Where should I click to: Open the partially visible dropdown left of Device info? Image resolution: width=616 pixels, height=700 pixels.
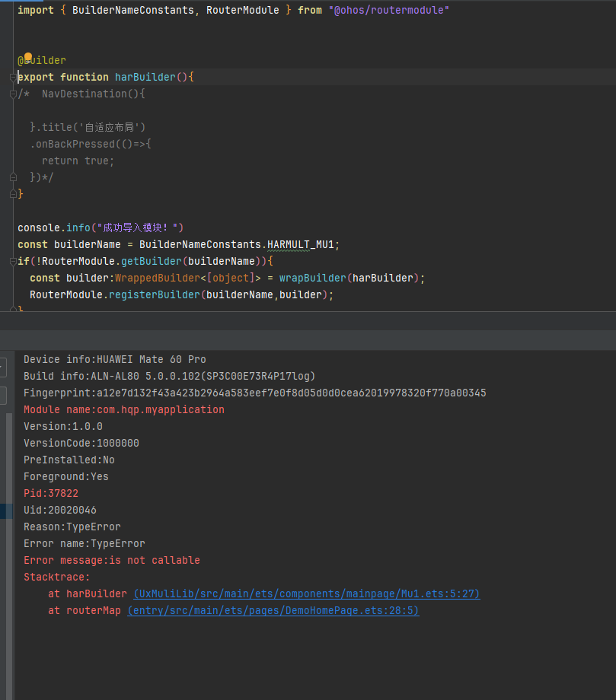pyautogui.click(x=3, y=366)
